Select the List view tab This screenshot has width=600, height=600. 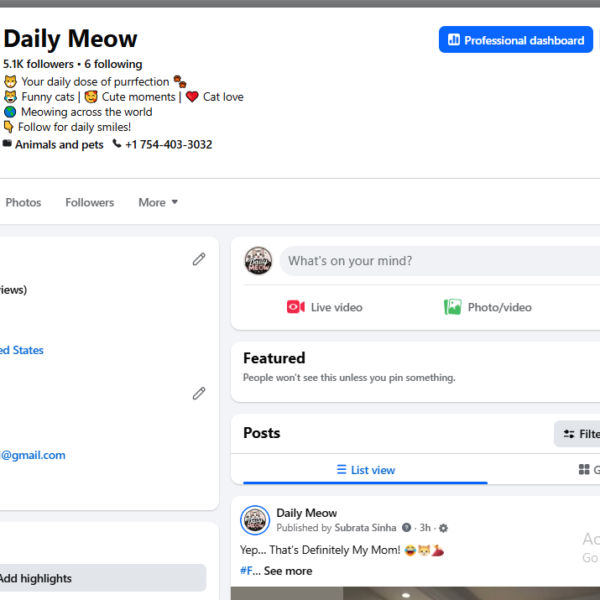click(365, 470)
